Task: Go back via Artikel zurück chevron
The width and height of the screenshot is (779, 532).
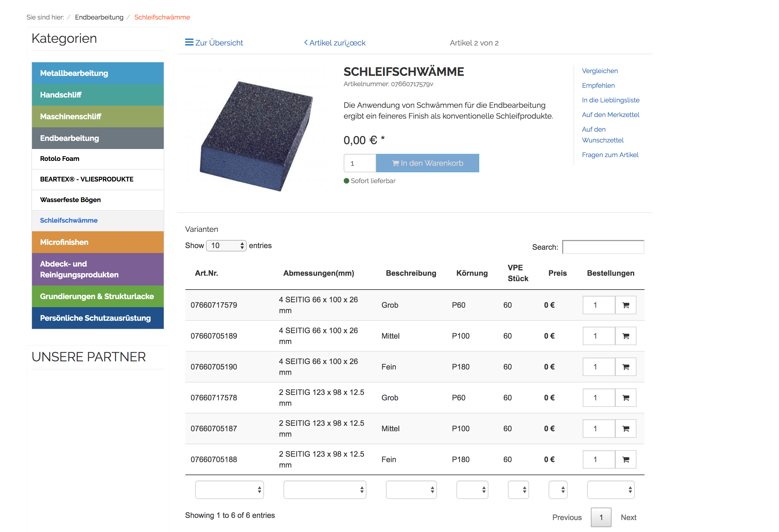Action: [x=306, y=43]
